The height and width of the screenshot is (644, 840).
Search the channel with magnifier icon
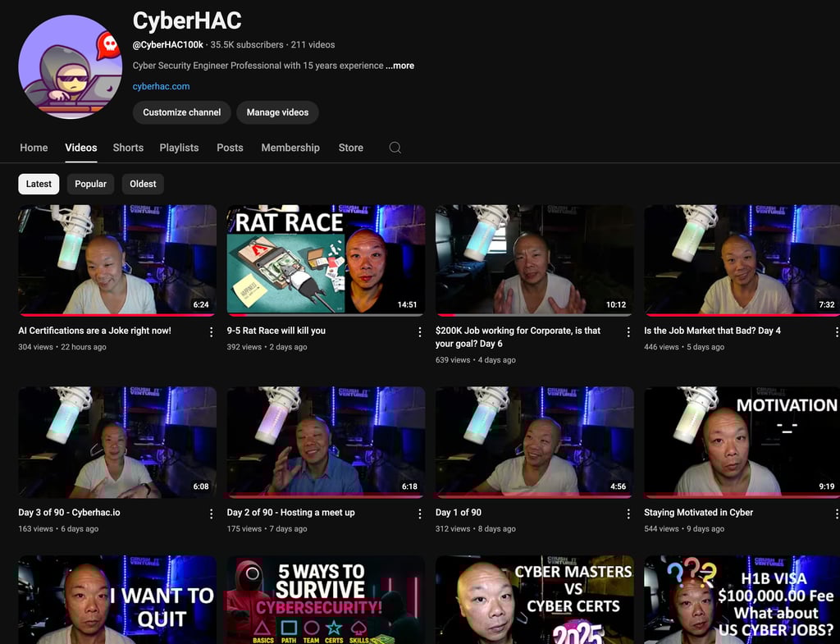pyautogui.click(x=395, y=148)
